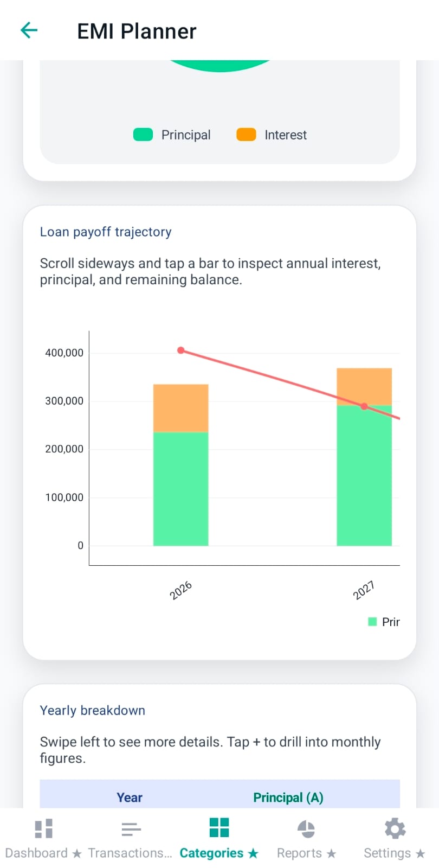
Task: Tap the back arrow icon
Action: 29,30
